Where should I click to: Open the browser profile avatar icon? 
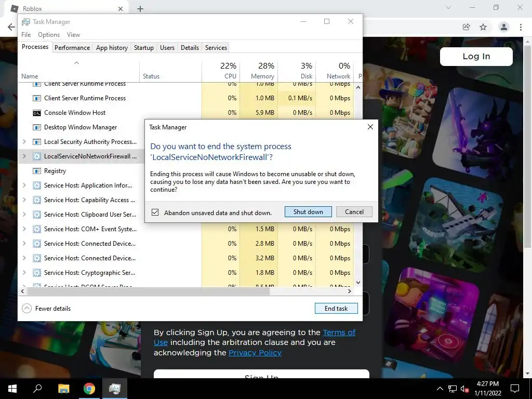point(504,27)
